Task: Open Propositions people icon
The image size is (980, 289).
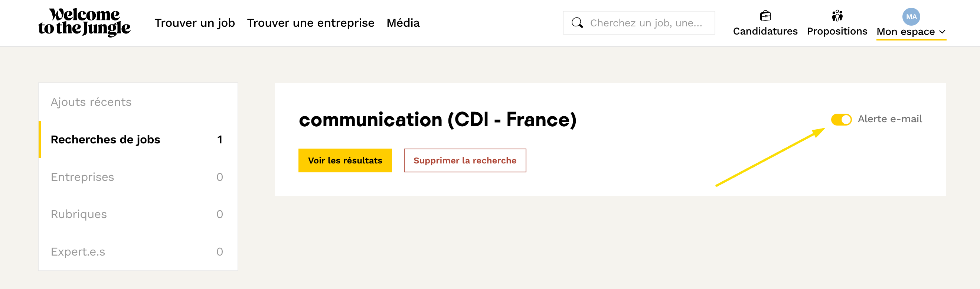Action: click(x=837, y=16)
